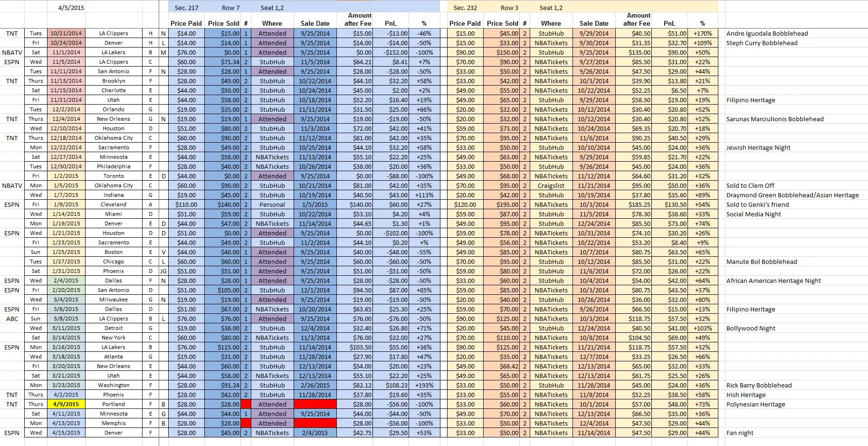Click the Indiana opponent cell

click(x=114, y=195)
